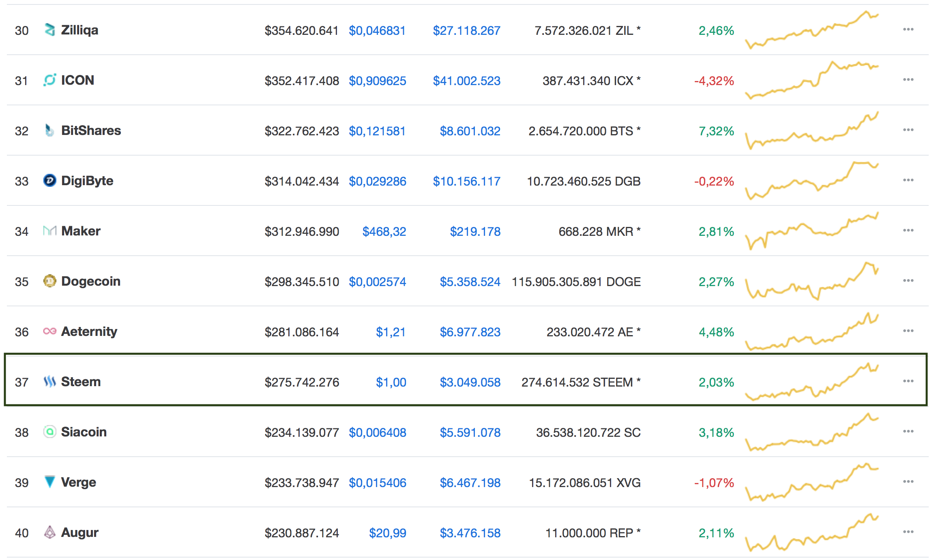Viewport: 936px width, 560px height.
Task: Click the DigiByte blue logo icon
Action: 49,180
